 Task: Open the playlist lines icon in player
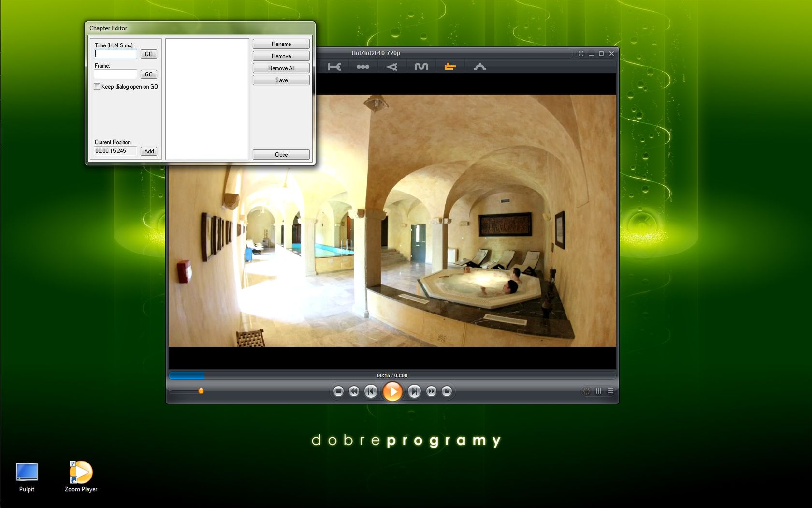[x=610, y=391]
